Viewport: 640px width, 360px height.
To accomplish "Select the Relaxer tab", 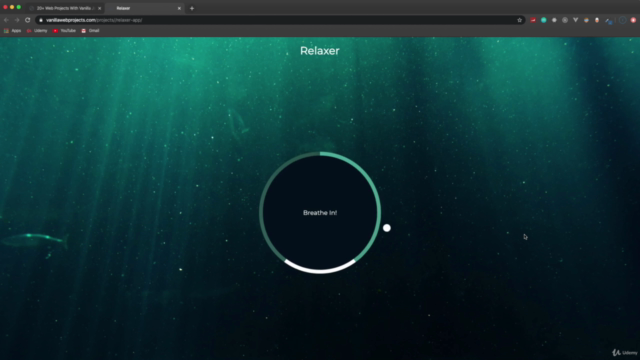I will tap(145, 8).
